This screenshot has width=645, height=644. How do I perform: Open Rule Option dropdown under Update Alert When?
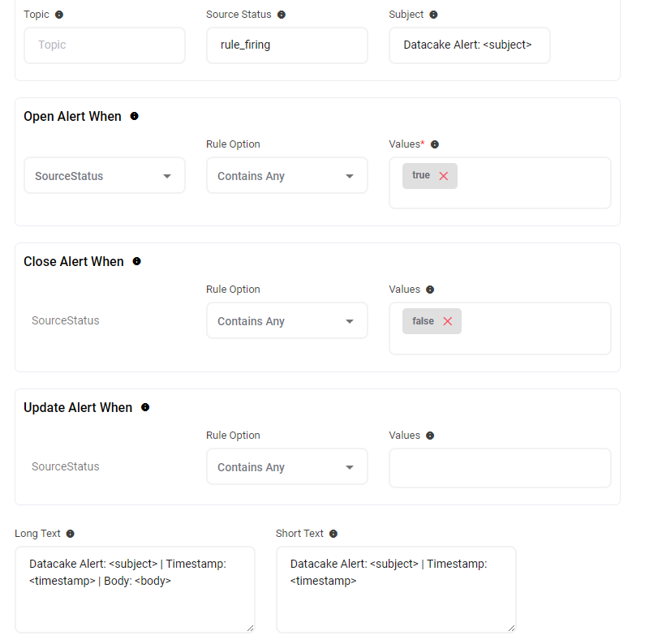287,466
